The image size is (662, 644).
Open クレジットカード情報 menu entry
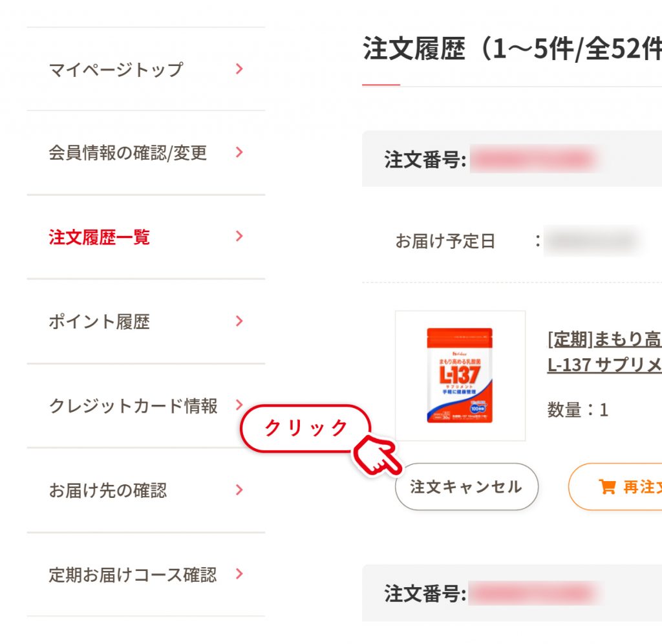click(145, 405)
